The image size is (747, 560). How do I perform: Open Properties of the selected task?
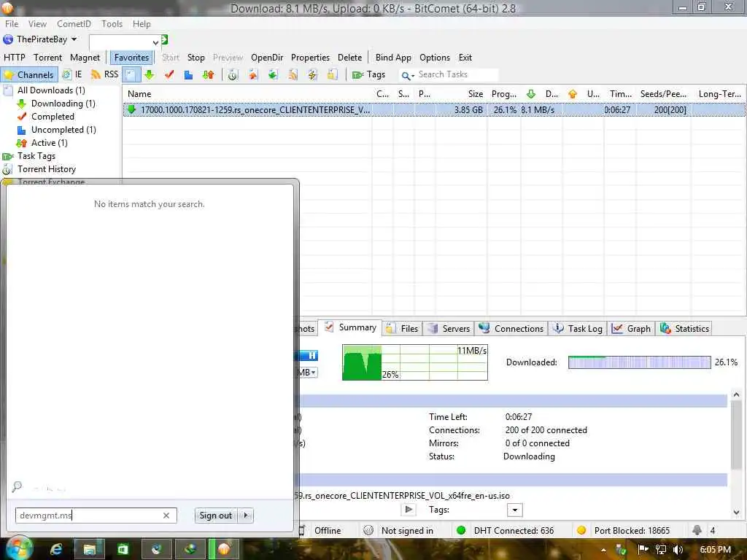(x=310, y=58)
